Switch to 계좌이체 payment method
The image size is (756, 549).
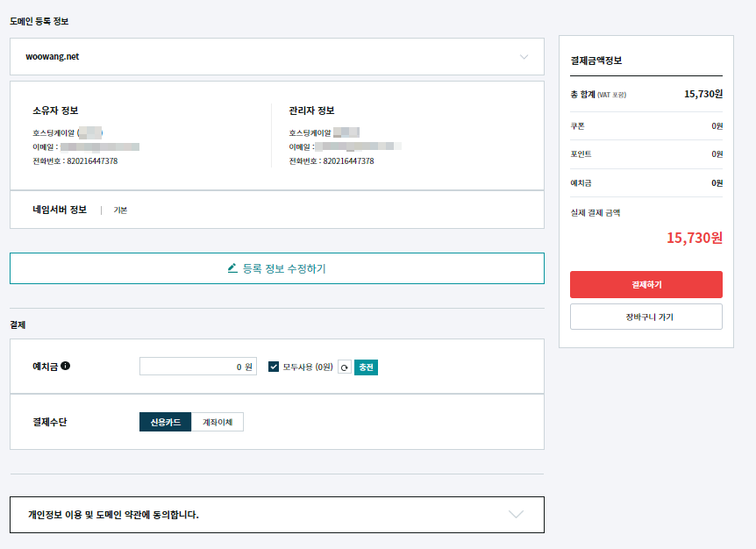[217, 422]
